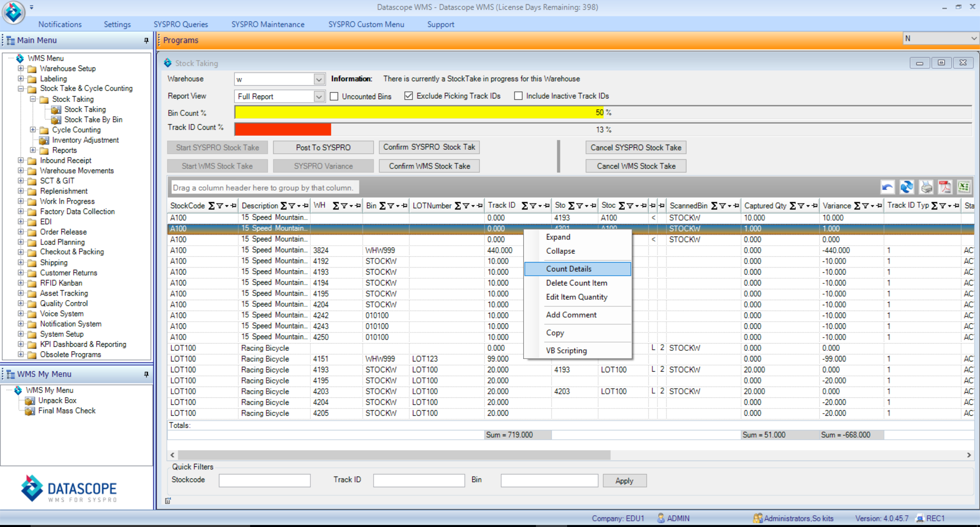Open the Stock Taking program icon in the tree
This screenshot has width=980, height=527.
coord(85,109)
